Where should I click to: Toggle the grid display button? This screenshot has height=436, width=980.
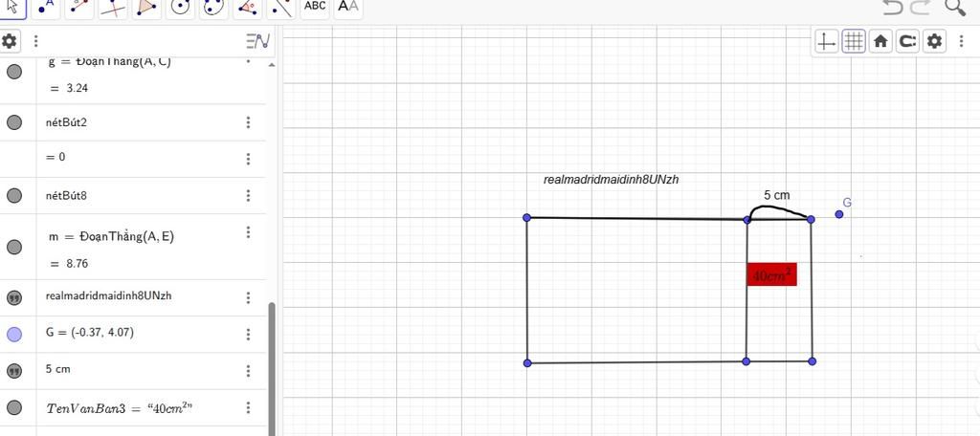click(x=853, y=42)
